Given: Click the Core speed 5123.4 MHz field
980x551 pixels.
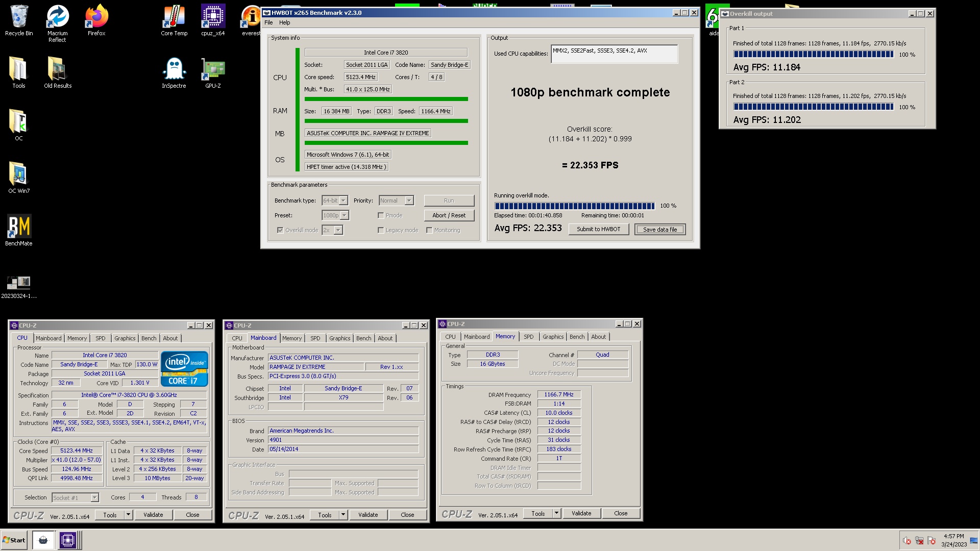Looking at the screenshot, I should pos(361,77).
